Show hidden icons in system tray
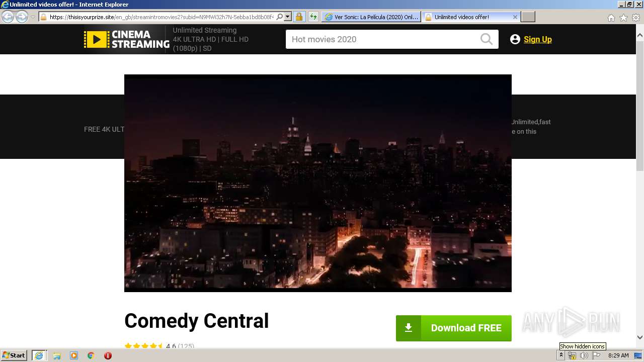 click(561, 355)
